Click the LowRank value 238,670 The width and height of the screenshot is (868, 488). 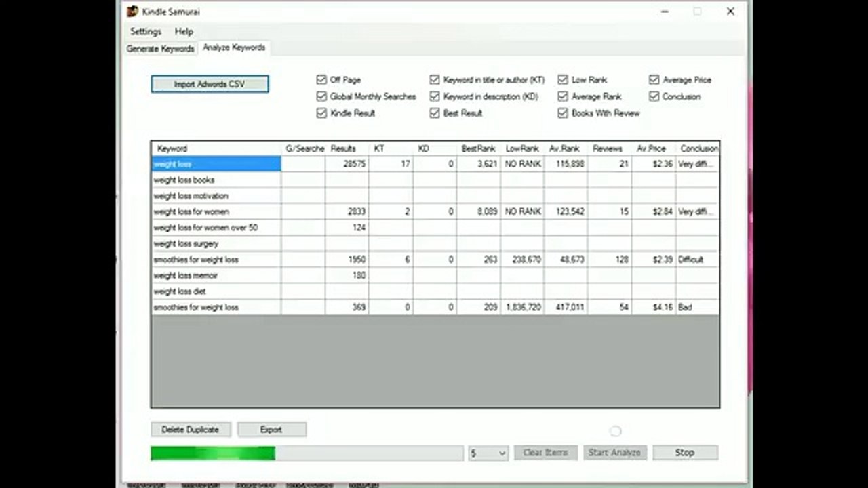[x=522, y=260]
